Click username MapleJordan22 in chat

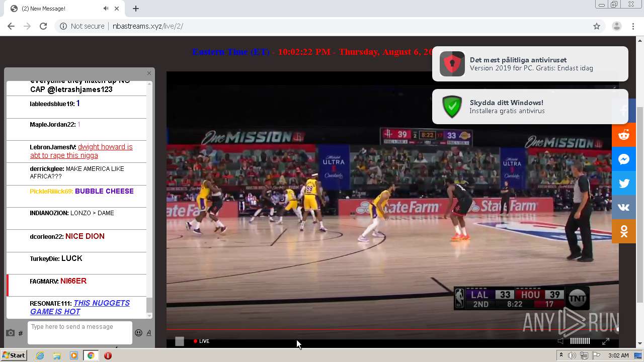pyautogui.click(x=52, y=125)
